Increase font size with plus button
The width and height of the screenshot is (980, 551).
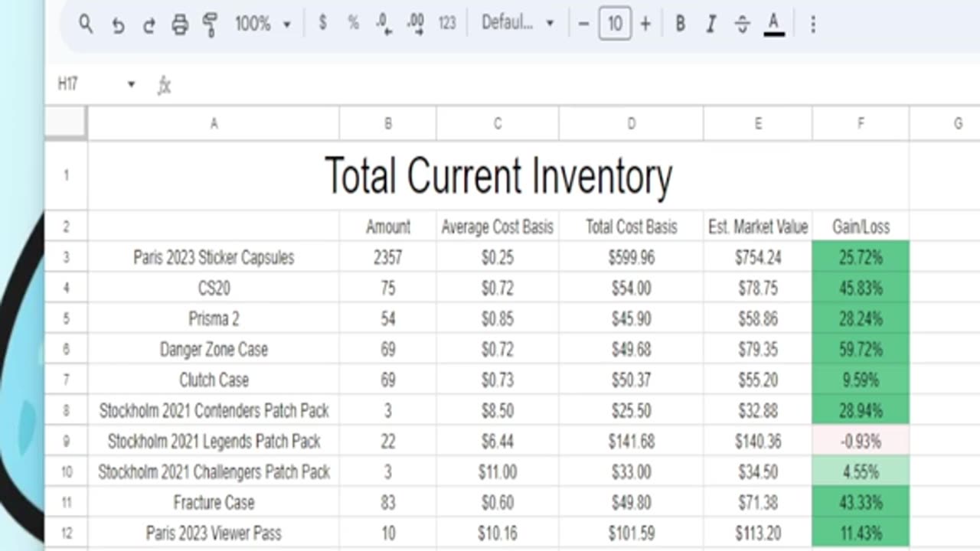pyautogui.click(x=645, y=24)
